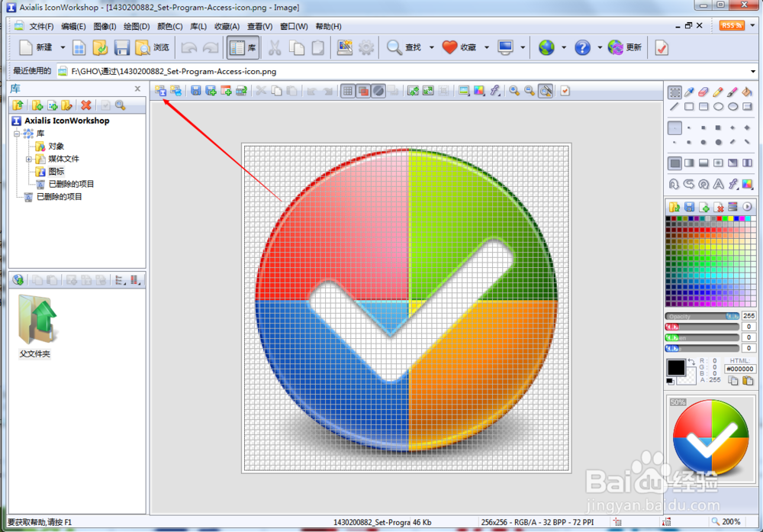Open dropdown arrow next to monitor icon
Viewport: 763px width, 532px height.
pos(523,47)
